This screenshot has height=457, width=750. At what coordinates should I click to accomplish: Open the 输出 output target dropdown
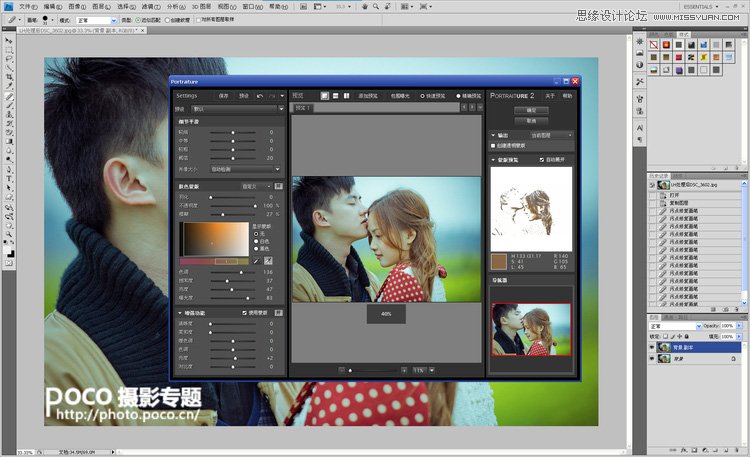tap(550, 134)
